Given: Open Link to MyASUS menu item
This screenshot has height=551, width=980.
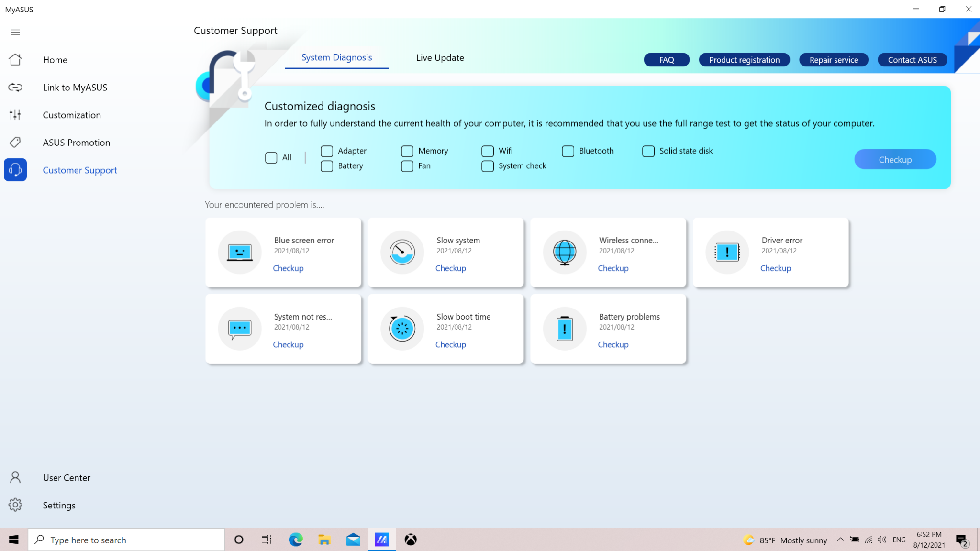Looking at the screenshot, I should click(x=75, y=88).
